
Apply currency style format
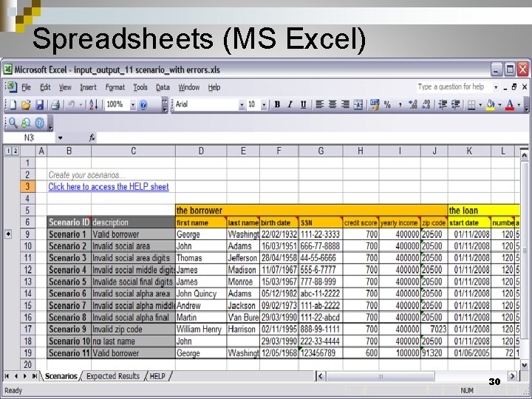(x=375, y=104)
